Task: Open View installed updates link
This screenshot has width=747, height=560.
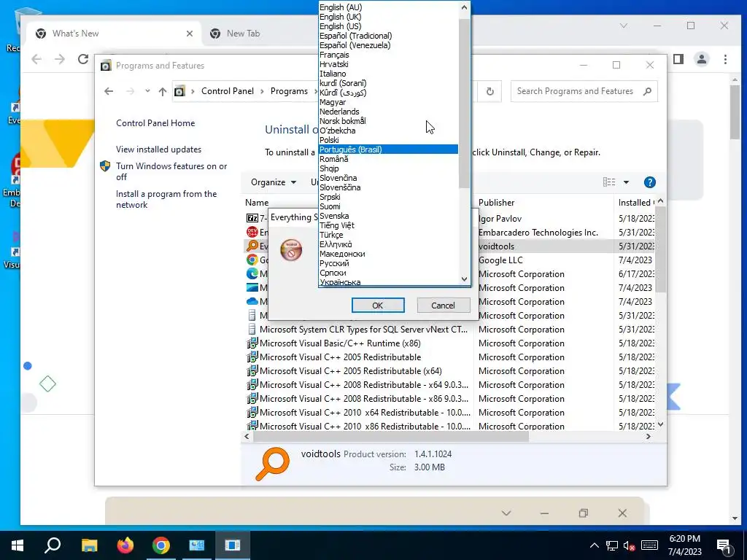Action: 158,149
